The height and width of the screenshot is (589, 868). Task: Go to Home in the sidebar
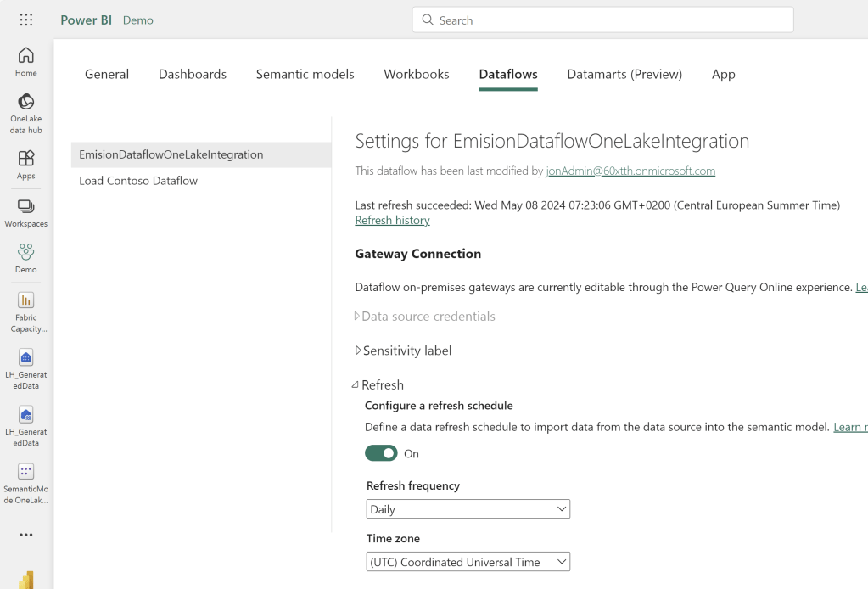26,61
